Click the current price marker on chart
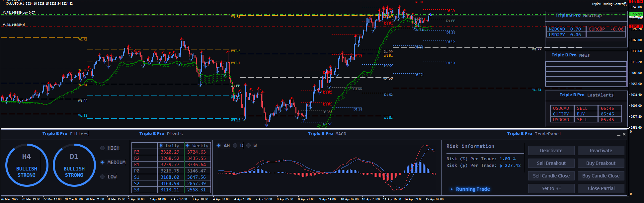The image size is (644, 203). 430,15
